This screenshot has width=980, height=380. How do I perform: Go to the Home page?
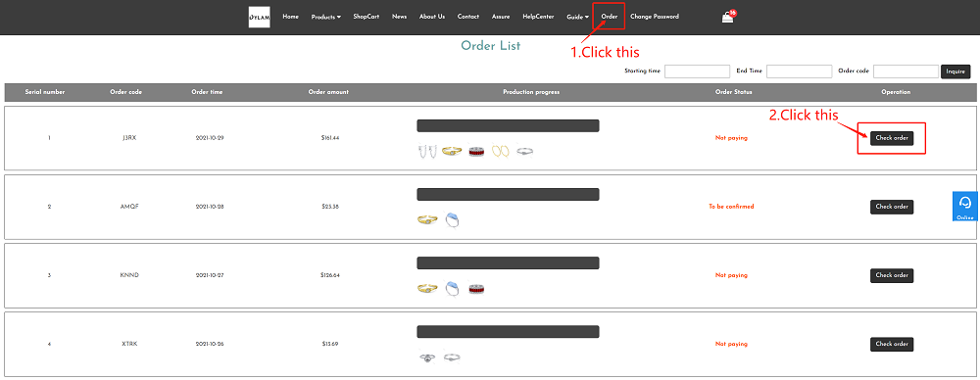291,17
